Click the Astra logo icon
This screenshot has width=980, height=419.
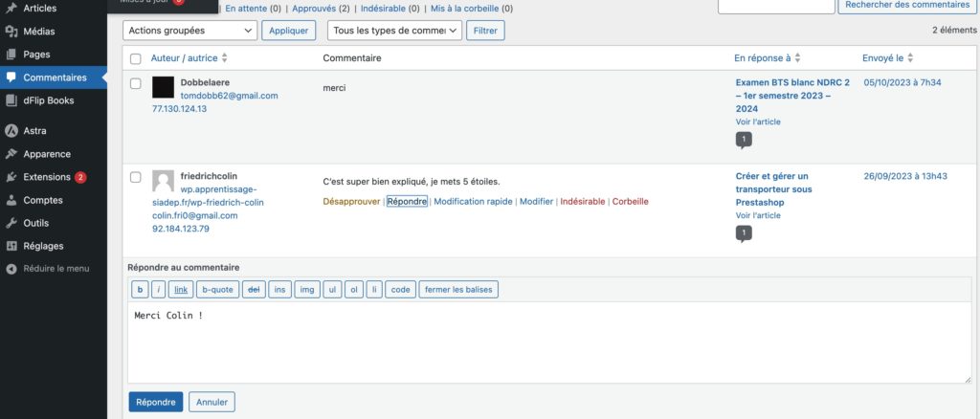point(11,131)
